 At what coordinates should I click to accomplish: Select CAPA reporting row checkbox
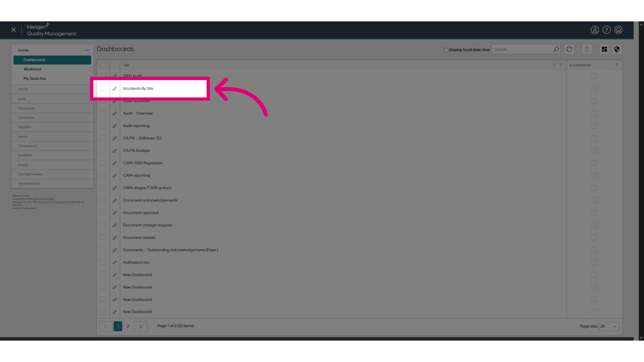point(103,175)
